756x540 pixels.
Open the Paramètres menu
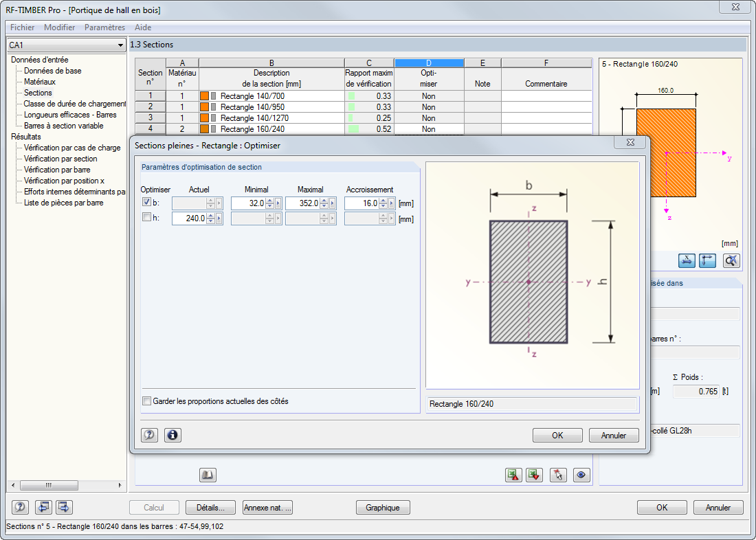(104, 27)
